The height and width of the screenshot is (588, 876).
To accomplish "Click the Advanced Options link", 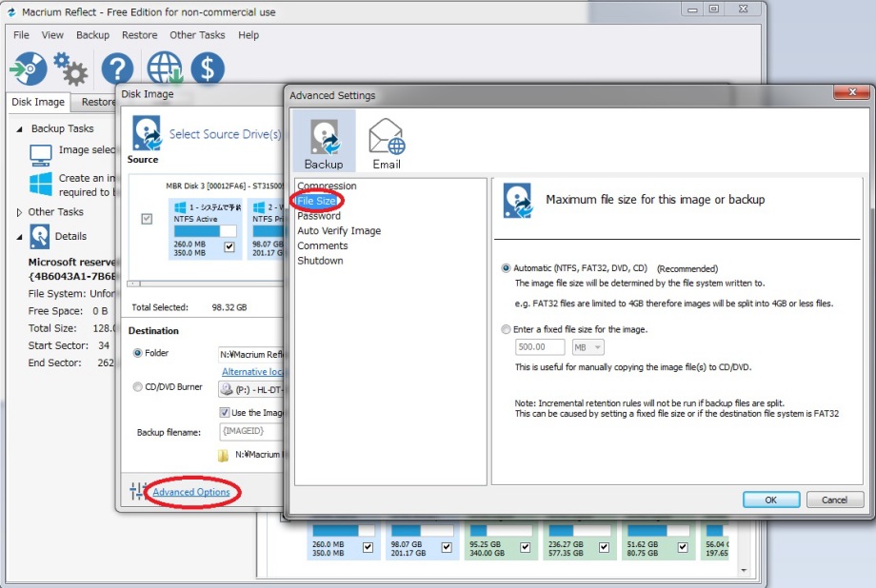I will 191,492.
